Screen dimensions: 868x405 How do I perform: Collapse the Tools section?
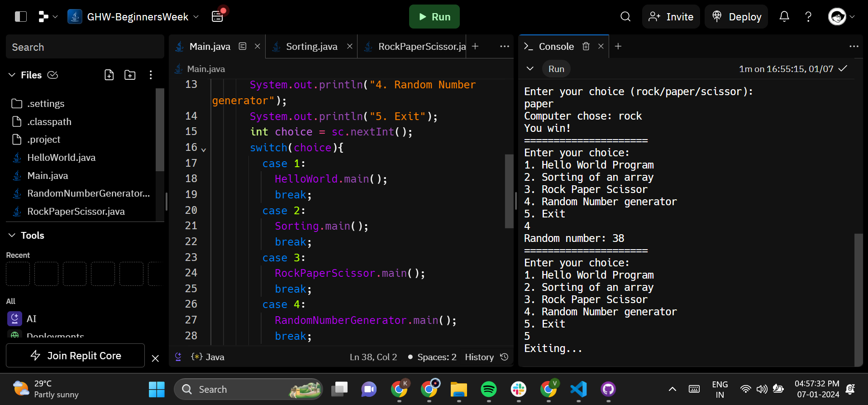pyautogui.click(x=12, y=236)
